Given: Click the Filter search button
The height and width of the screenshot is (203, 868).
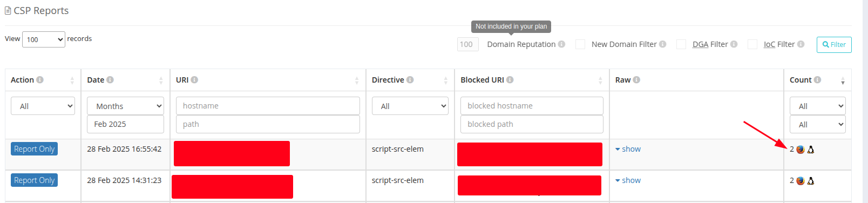Looking at the screenshot, I should 834,45.
